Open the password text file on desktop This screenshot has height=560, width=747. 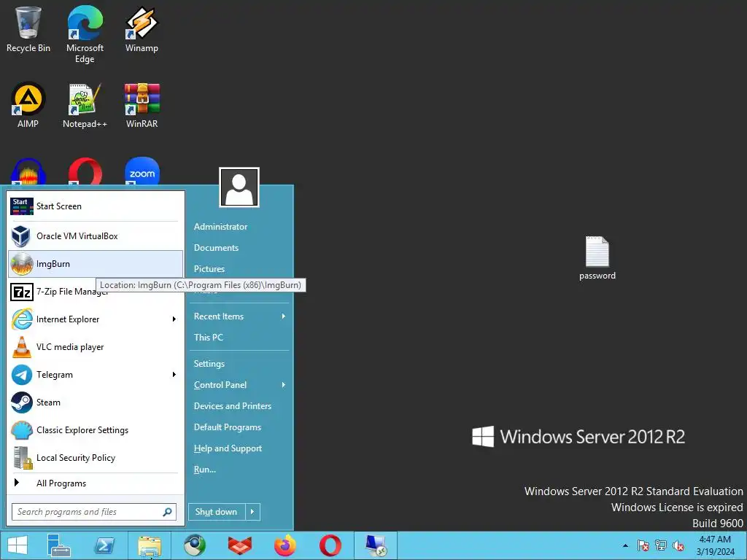(597, 257)
